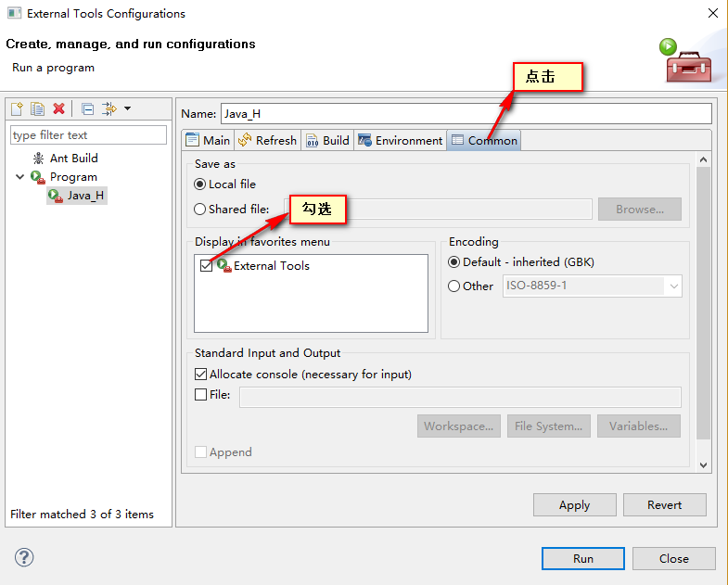This screenshot has width=728, height=585.
Task: Close the configurations dialog
Action: tap(673, 558)
